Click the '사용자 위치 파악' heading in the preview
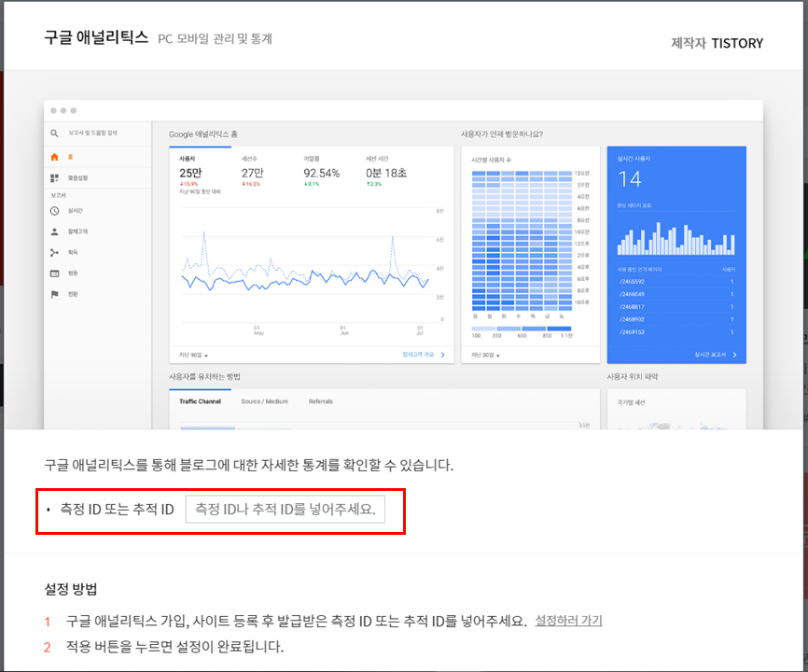This screenshot has width=808, height=672. [633, 377]
